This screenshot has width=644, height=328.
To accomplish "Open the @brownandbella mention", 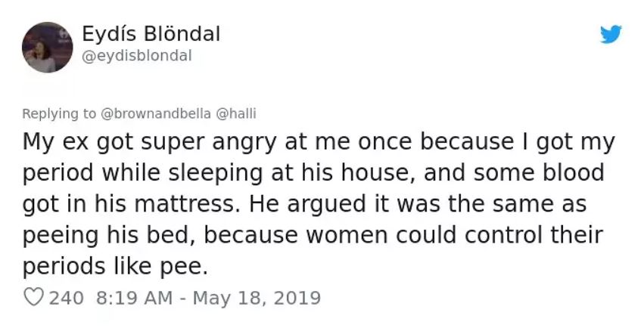I will click(x=156, y=113).
